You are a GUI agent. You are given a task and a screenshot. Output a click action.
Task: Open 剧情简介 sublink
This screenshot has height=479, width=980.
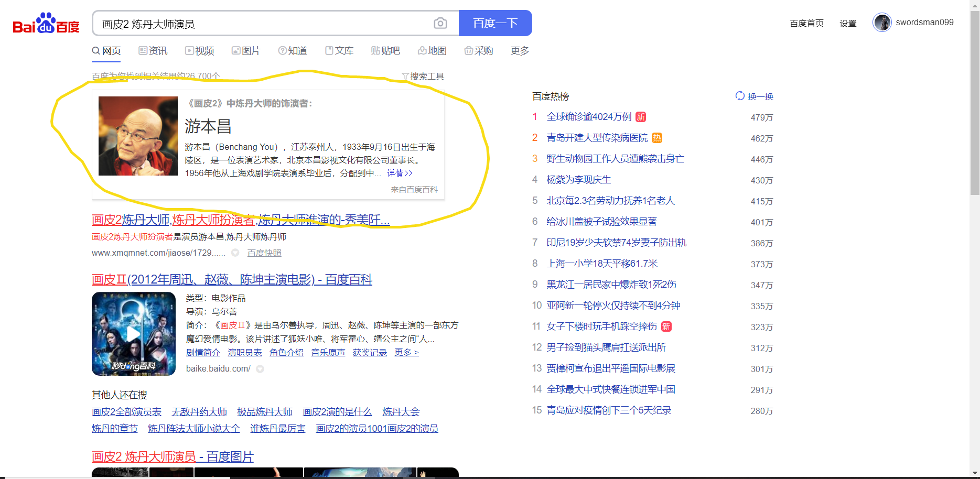tap(203, 353)
